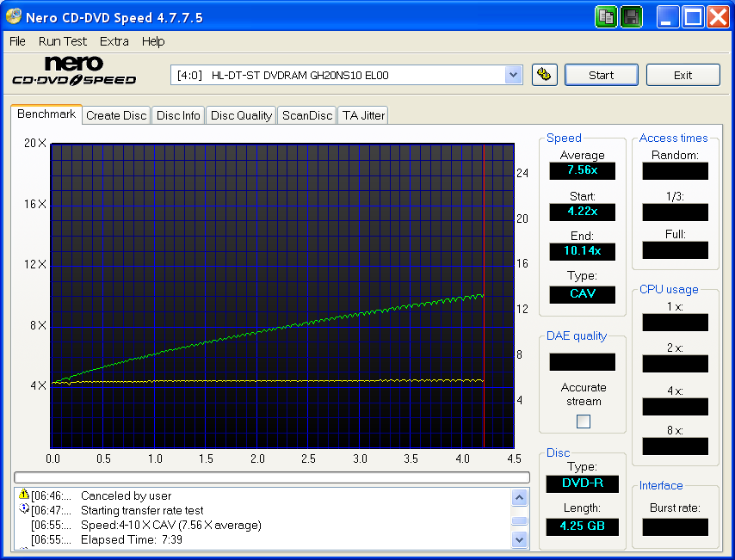Open the drive selection dropdown
The image size is (735, 560).
click(514, 75)
